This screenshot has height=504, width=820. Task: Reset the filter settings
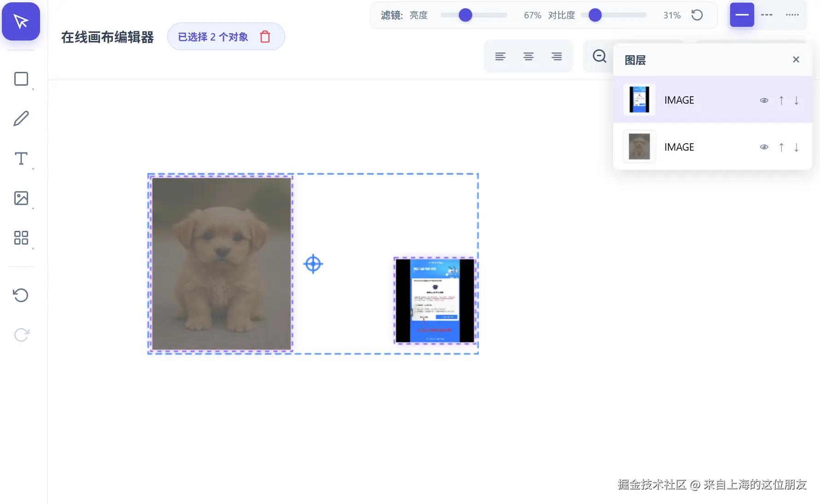click(697, 15)
